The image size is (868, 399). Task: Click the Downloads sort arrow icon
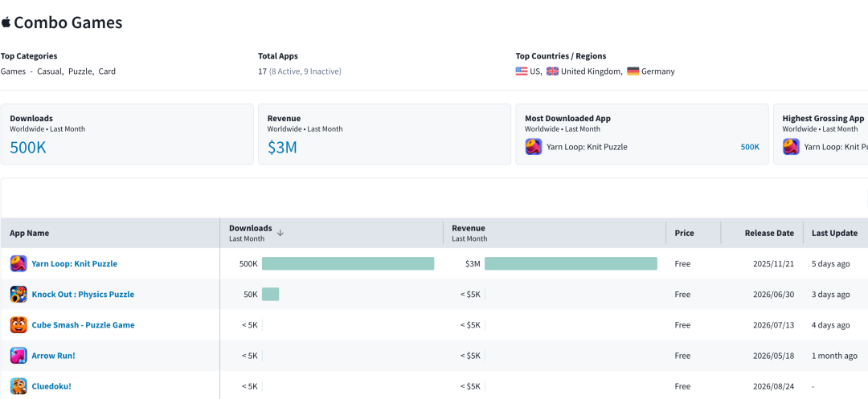click(280, 233)
